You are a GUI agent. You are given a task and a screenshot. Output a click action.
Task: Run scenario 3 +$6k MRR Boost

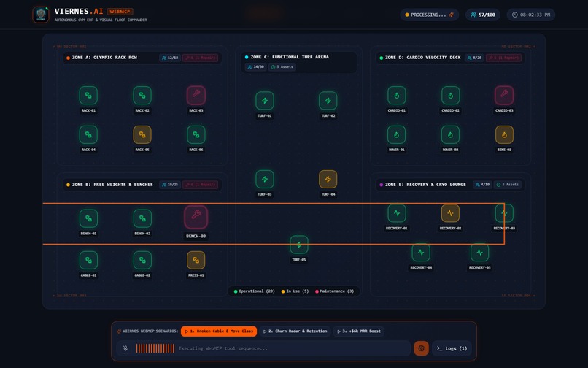pos(359,331)
